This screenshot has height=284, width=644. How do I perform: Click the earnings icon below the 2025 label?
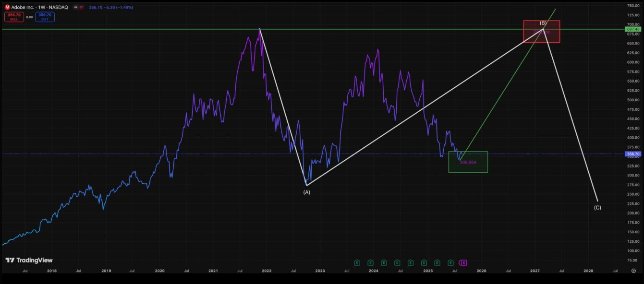[425, 262]
